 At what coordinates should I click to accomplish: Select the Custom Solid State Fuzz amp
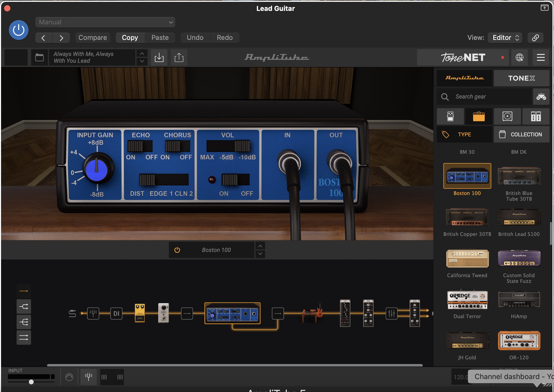click(x=519, y=258)
